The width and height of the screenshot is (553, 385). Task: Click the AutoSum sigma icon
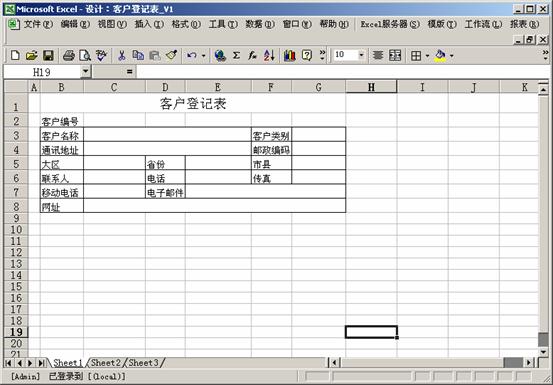pos(236,55)
